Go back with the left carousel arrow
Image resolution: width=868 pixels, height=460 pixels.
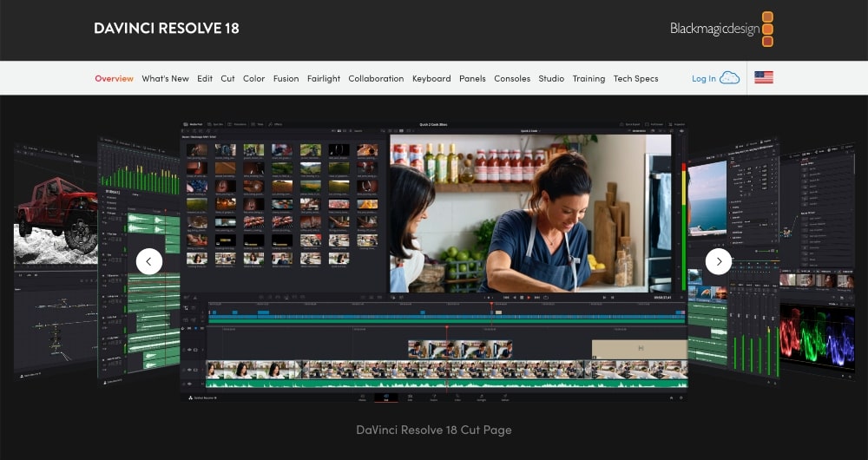tap(149, 261)
